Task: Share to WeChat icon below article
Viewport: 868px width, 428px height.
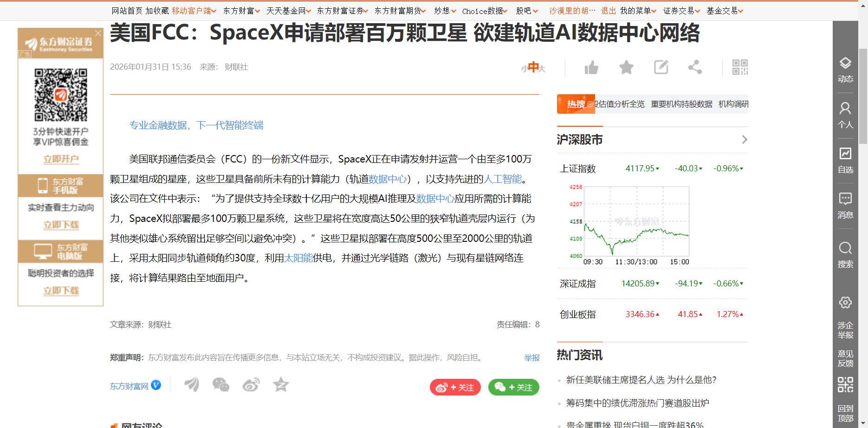Action: [220, 384]
